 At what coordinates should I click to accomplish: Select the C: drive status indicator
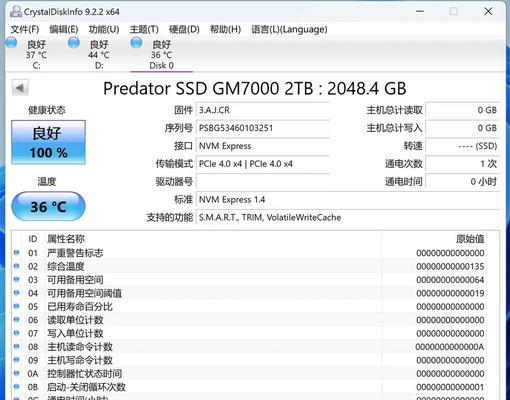[x=28, y=54]
